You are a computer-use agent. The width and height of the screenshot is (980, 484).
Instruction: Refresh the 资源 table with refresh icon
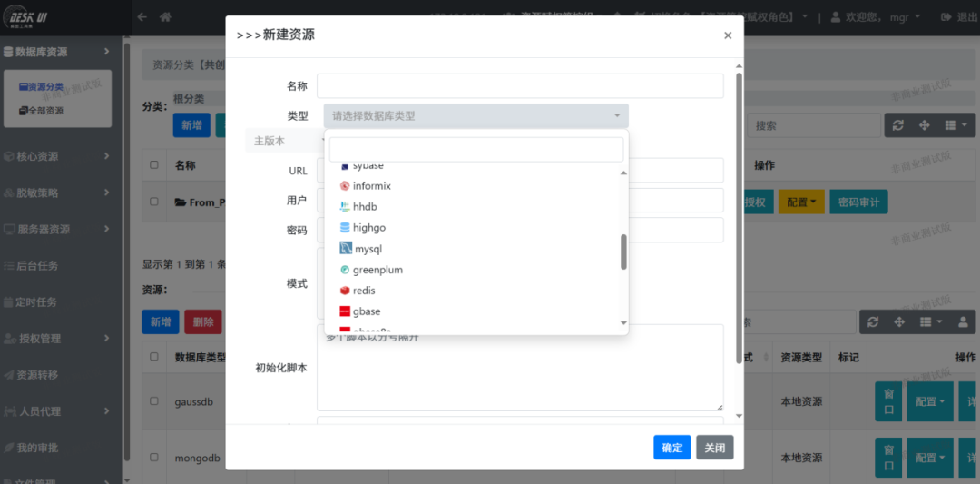tap(873, 321)
